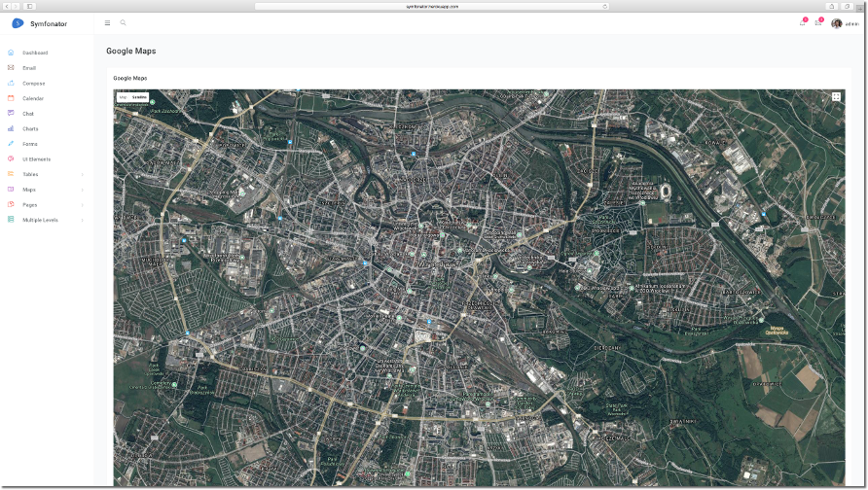This screenshot has width=868, height=490.
Task: Reload page with Safari refresh icon
Action: [605, 7]
